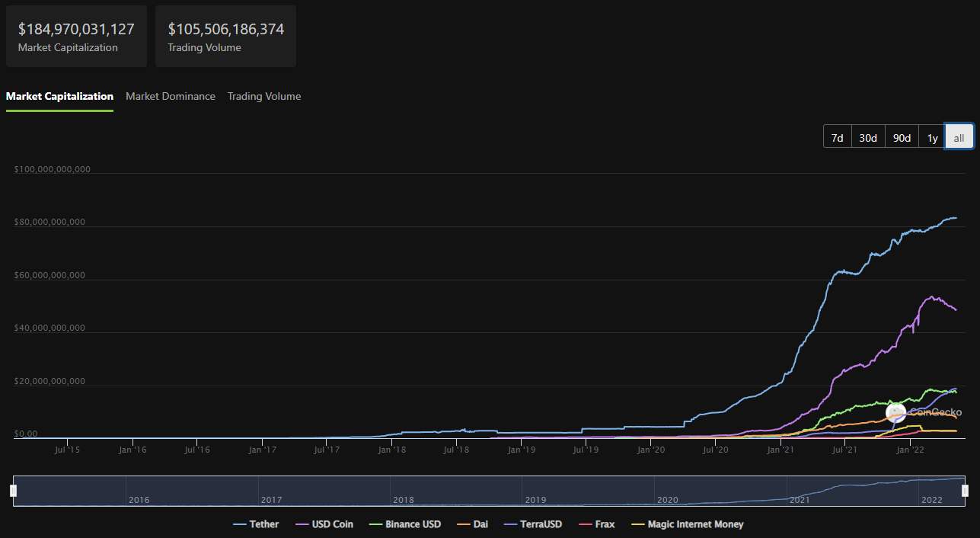Select the 90d time range
Screen dimensions: 980x538
pyautogui.click(x=902, y=137)
